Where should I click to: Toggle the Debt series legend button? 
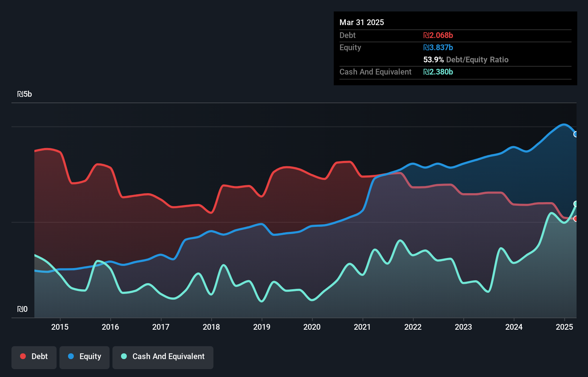tap(34, 357)
